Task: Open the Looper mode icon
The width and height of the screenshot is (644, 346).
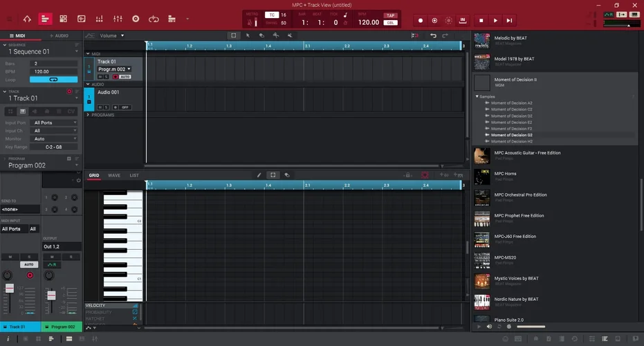Action: [154, 19]
